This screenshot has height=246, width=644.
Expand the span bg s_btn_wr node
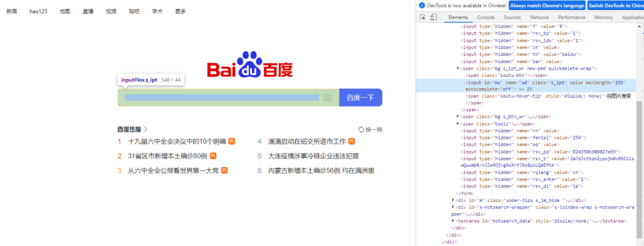(x=458, y=116)
